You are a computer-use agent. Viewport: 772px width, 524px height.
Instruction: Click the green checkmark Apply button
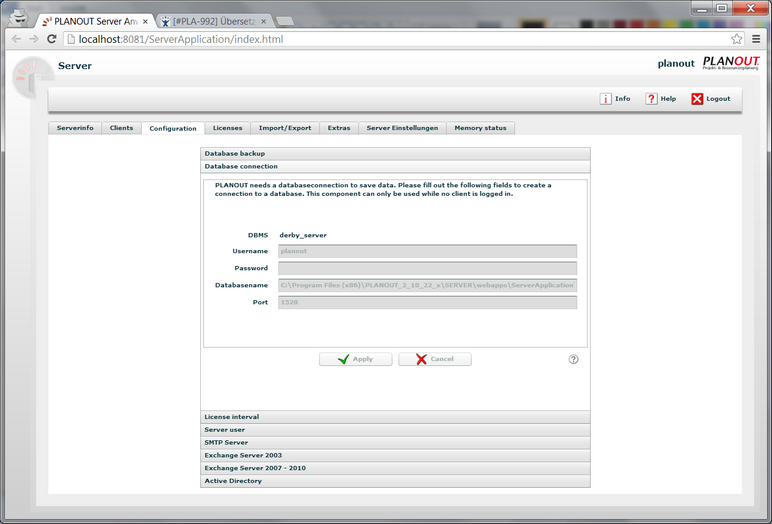[355, 359]
